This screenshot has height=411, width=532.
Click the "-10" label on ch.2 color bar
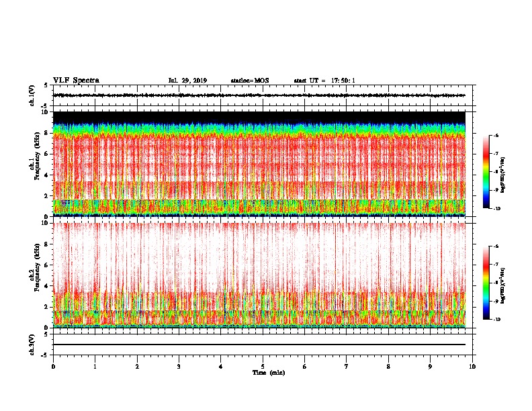click(x=496, y=320)
